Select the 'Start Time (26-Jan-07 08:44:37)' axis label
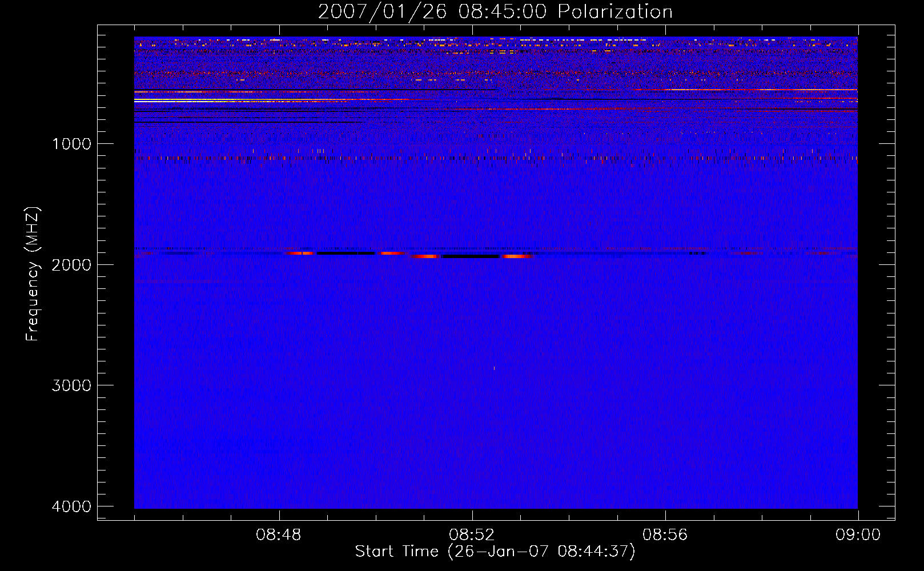Viewport: 924px width, 571px height. click(495, 552)
